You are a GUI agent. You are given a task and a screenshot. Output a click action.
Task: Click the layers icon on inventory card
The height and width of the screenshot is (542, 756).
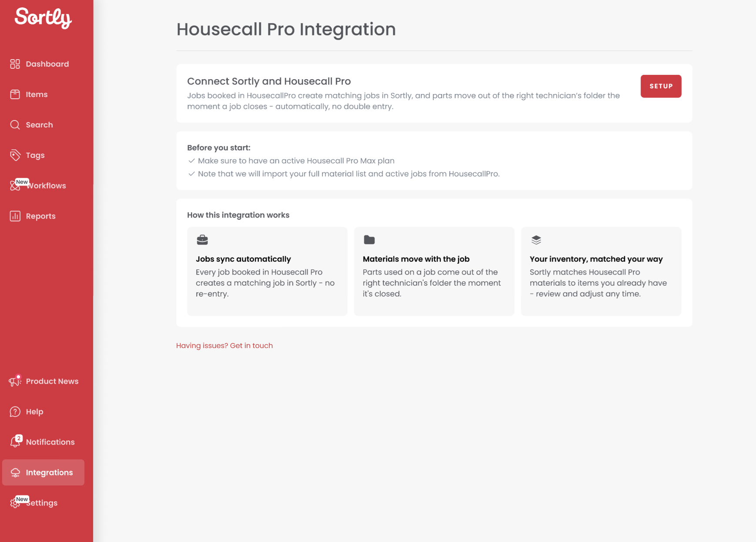[536, 240]
